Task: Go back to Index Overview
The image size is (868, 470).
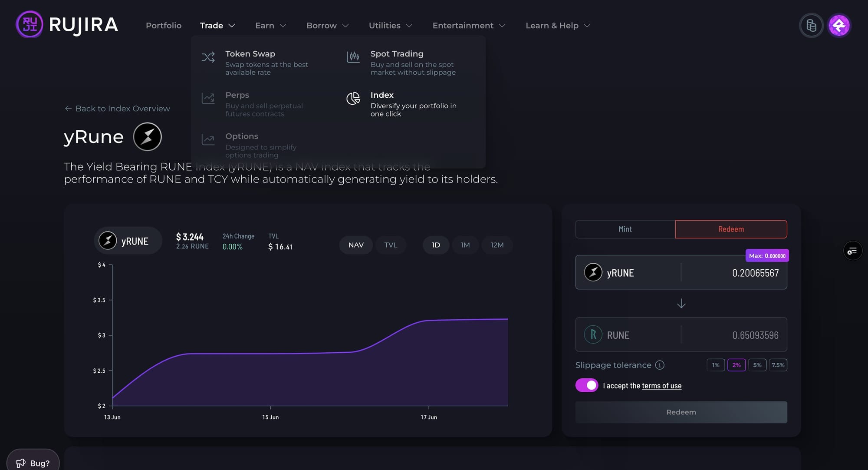Action: pyautogui.click(x=117, y=109)
